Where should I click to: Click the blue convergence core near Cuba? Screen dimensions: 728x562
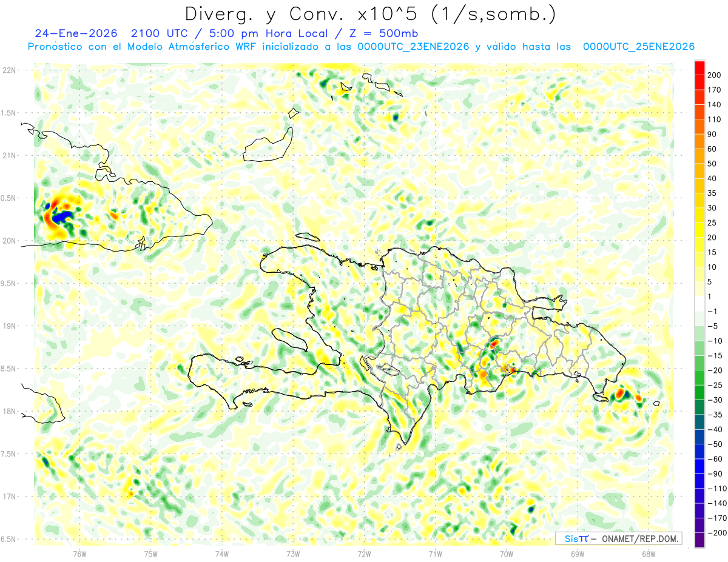(x=61, y=216)
